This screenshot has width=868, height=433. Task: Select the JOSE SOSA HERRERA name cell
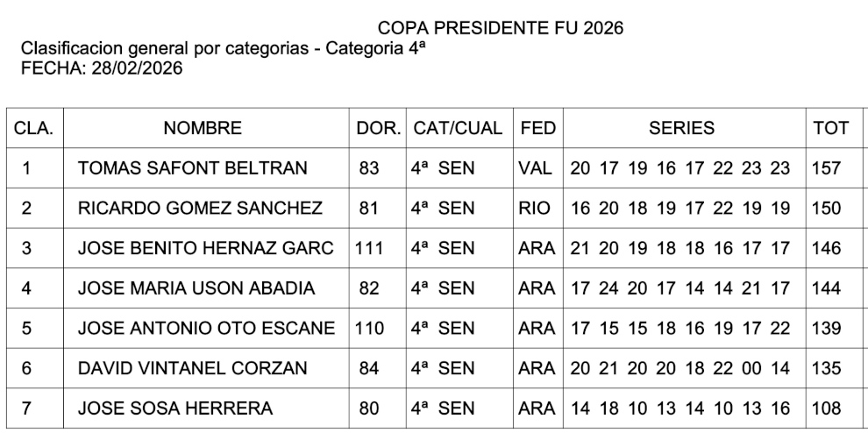tap(175, 408)
